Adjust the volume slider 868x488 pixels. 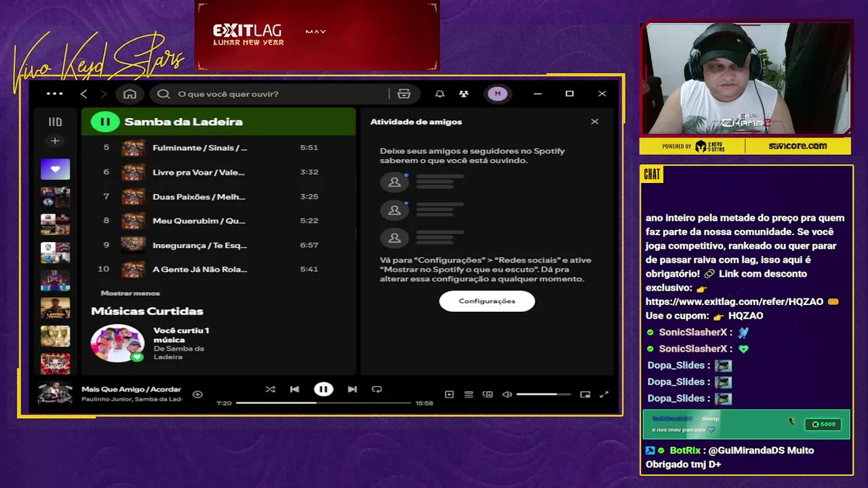coord(543,394)
